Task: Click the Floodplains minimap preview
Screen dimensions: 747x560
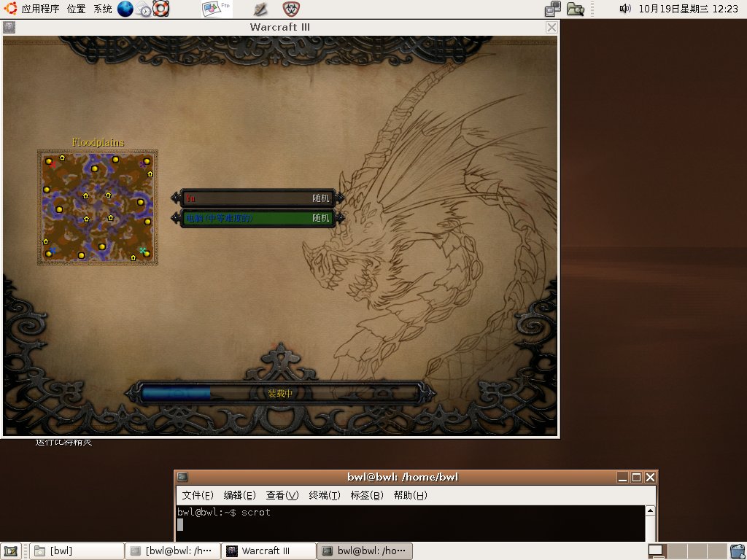Action: point(98,207)
